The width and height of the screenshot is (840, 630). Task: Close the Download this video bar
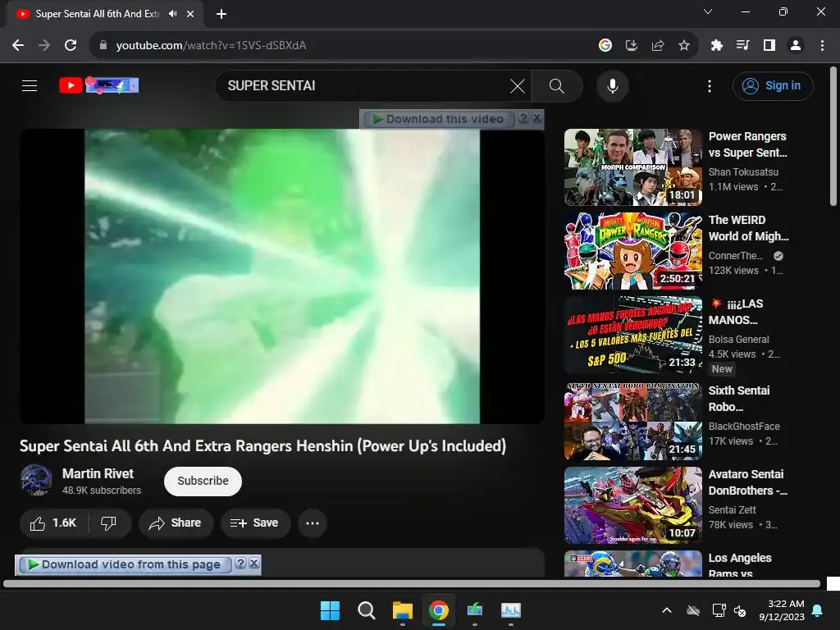tap(536, 118)
